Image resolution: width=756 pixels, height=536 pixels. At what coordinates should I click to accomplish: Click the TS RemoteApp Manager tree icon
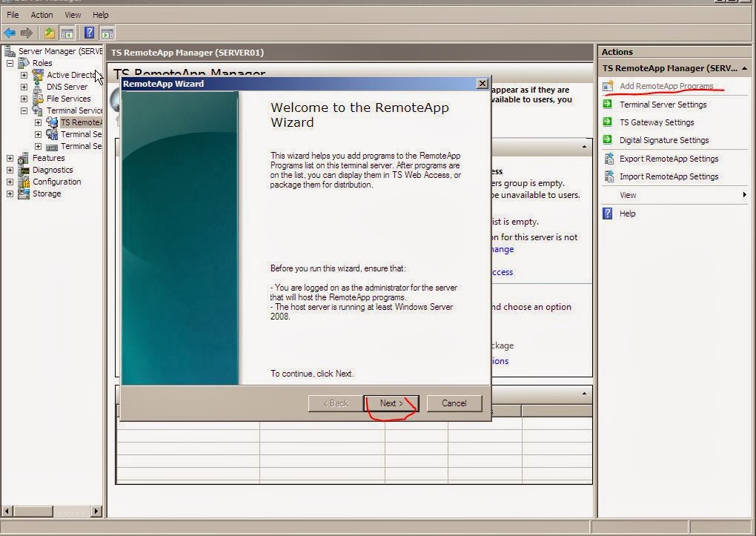point(52,122)
